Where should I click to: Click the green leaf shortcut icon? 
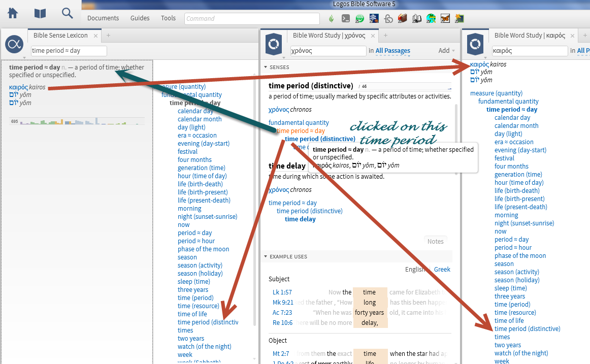point(331,18)
